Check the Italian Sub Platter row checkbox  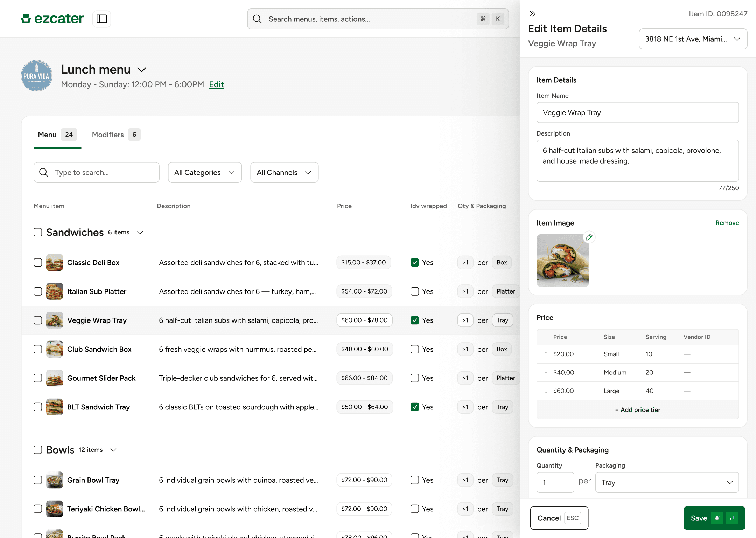tap(37, 291)
